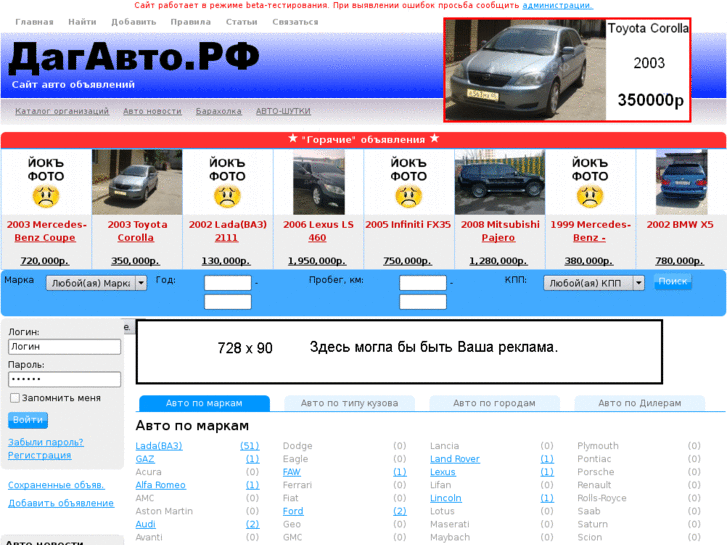Open the 2006 Lexus LS 460 photo
Image resolution: width=727 pixels, height=545 pixels.
pyautogui.click(x=319, y=182)
